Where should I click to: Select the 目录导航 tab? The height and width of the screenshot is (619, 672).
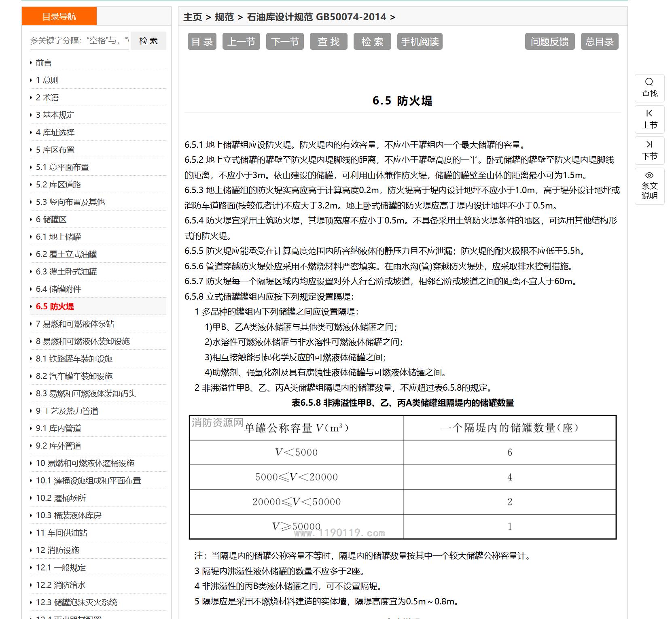[59, 16]
